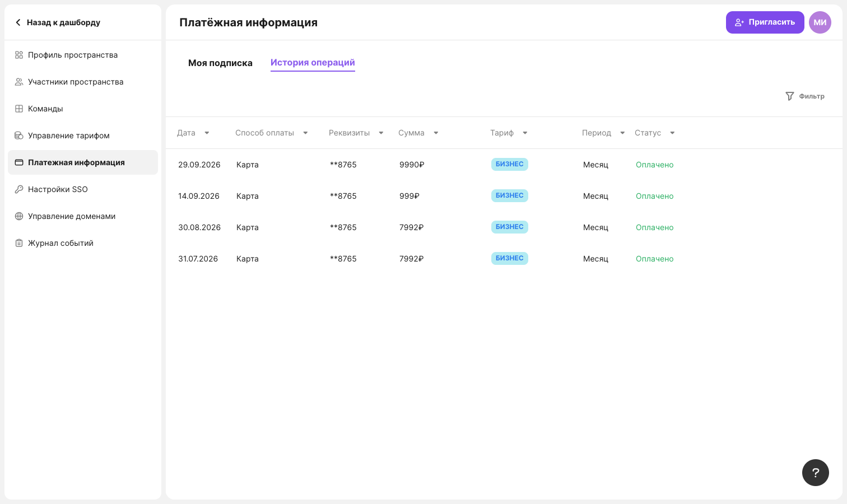Click the date 14.09.2026

click(x=199, y=196)
